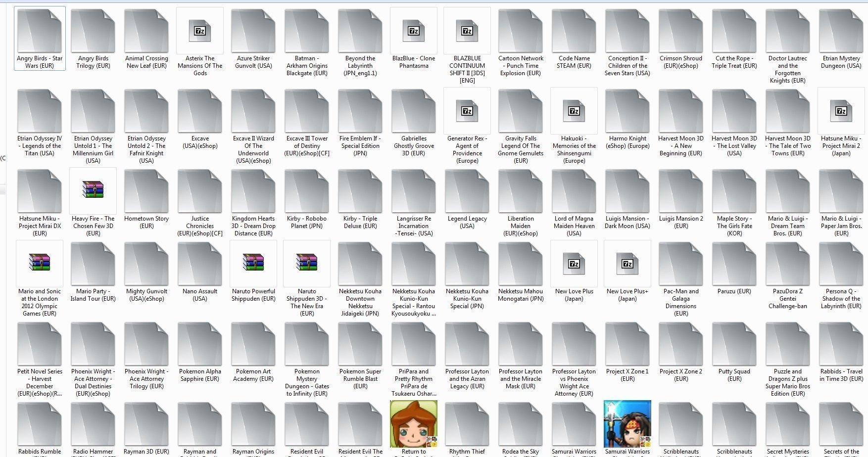
Task: Select "Doctor Lautrec and the Forgotten Knights (EUR)" name
Action: click(x=788, y=69)
